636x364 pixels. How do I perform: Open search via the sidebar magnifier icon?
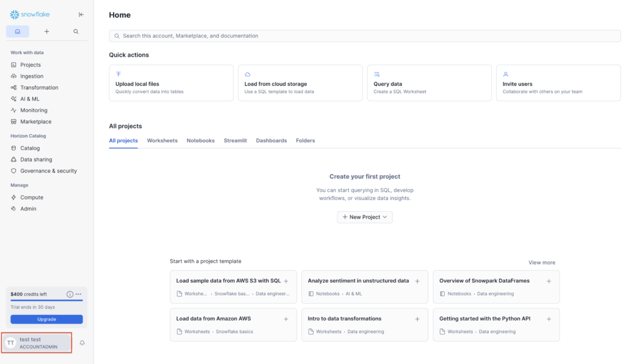tap(76, 31)
